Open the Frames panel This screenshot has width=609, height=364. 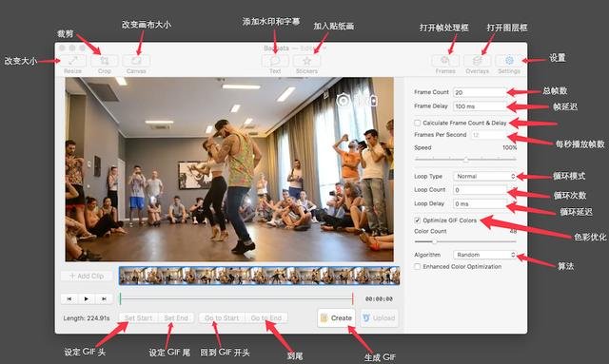[x=445, y=61]
